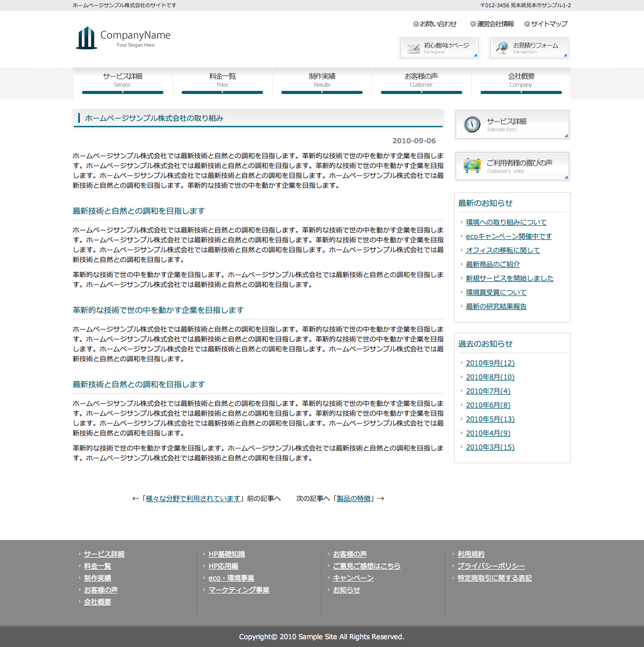Click the round bullet icon before サイトマップ
The width and height of the screenshot is (644, 647).
coord(527,24)
